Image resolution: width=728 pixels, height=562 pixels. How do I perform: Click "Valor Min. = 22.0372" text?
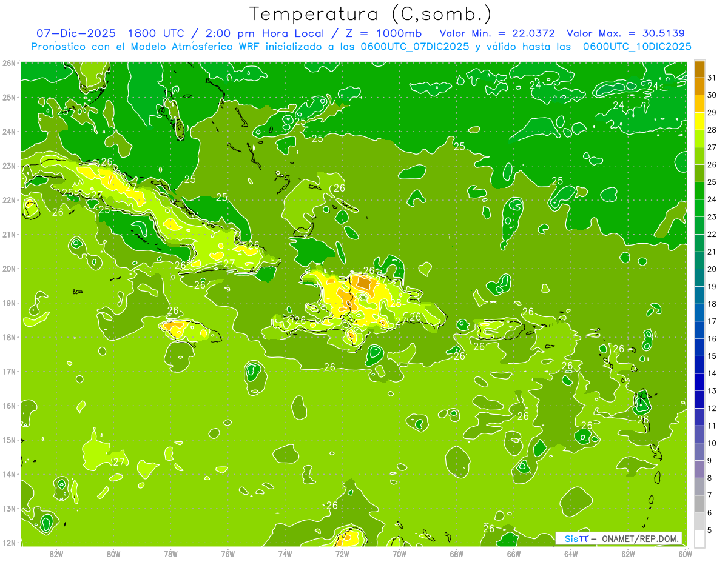pos(497,33)
